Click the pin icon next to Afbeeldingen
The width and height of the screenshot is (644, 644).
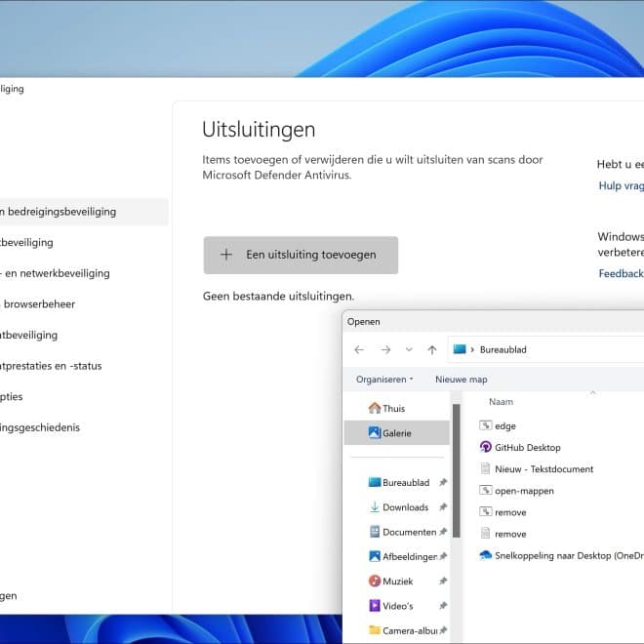443,556
